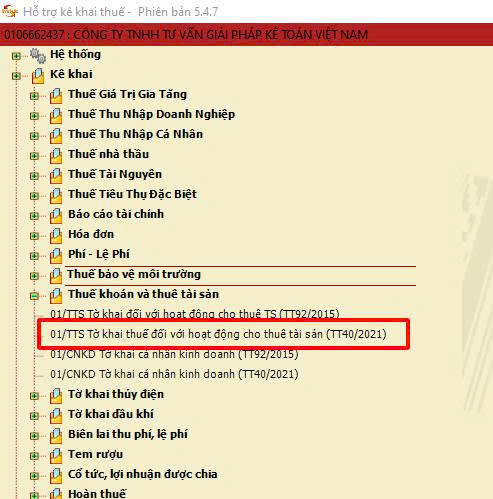
Task: Expand the Phí - Lệ Phí node
Action: pos(34,256)
